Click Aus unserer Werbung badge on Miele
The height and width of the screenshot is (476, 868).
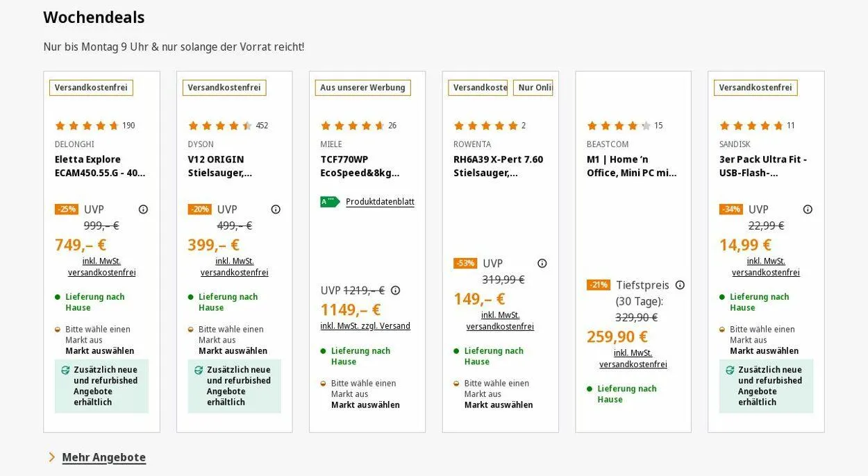point(362,88)
